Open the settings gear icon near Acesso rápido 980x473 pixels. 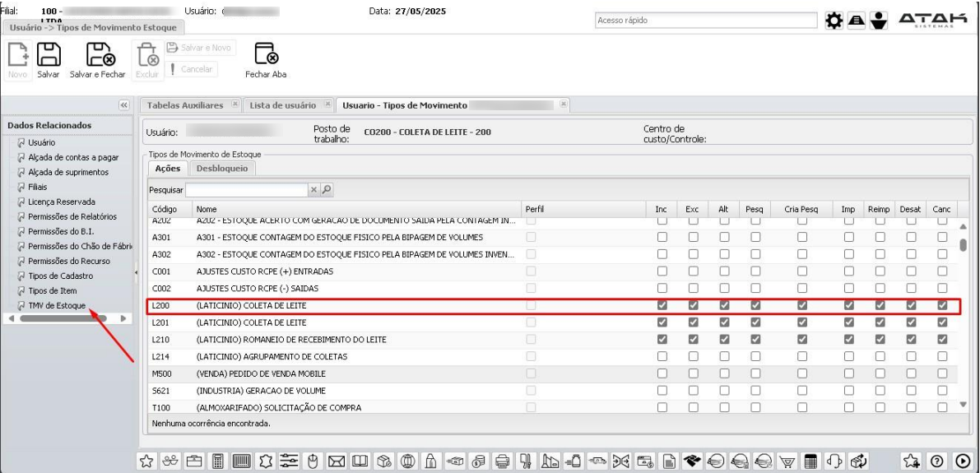pyautogui.click(x=834, y=21)
